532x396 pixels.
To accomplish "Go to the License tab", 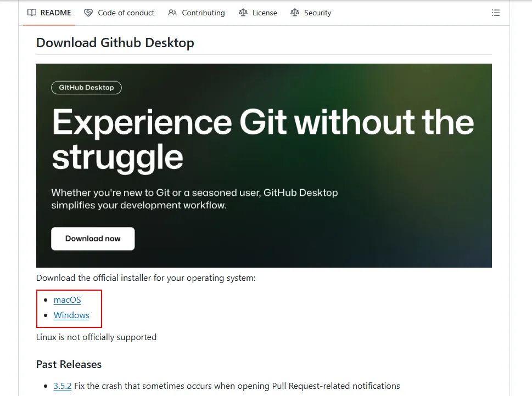I will click(x=265, y=13).
